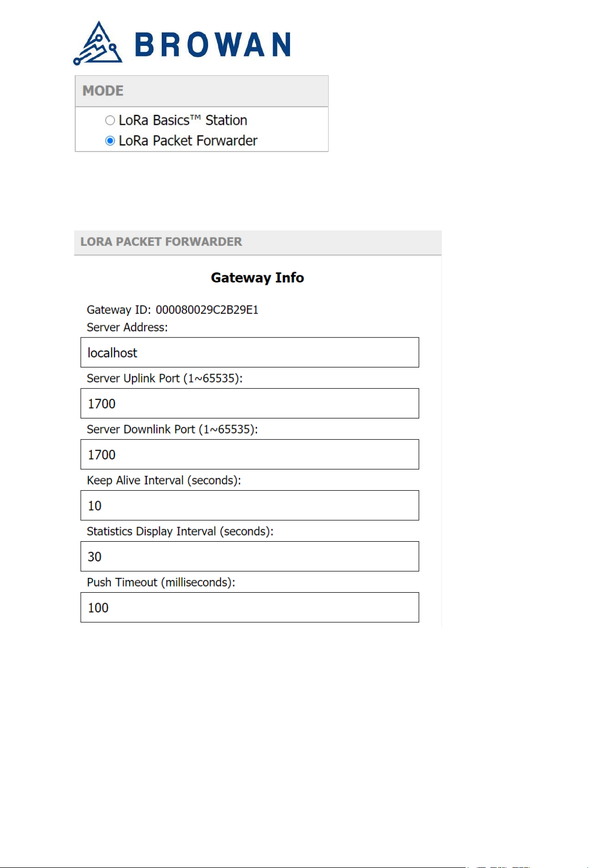
Task: Focus the Keep Alive Interval input box
Action: 250,506
